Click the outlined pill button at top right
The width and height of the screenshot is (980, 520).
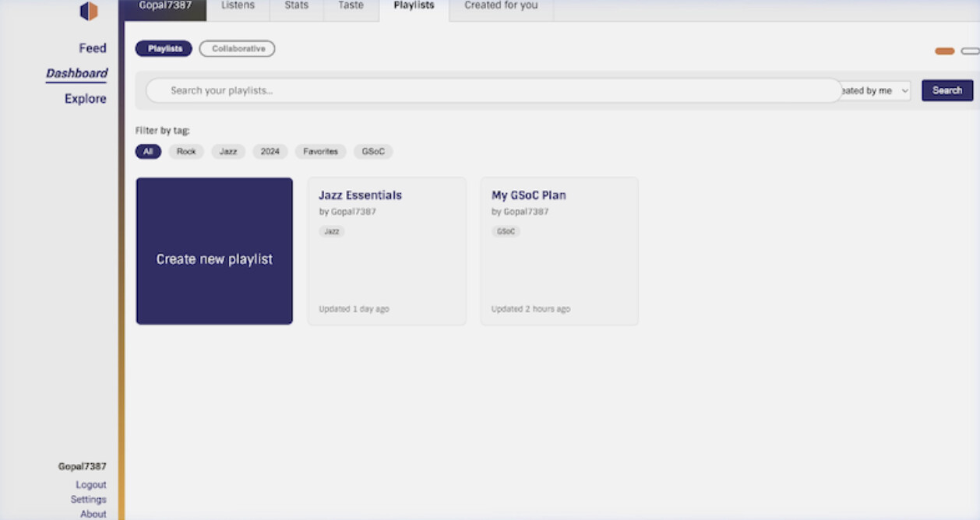click(971, 51)
